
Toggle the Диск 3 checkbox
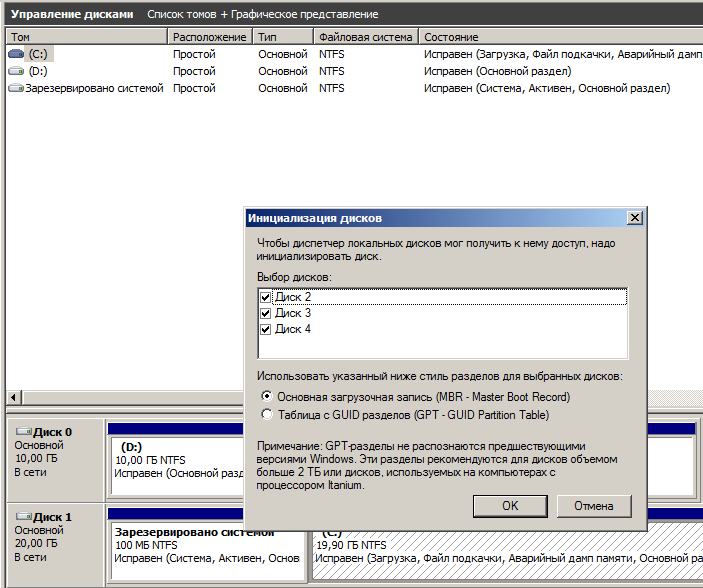[266, 313]
